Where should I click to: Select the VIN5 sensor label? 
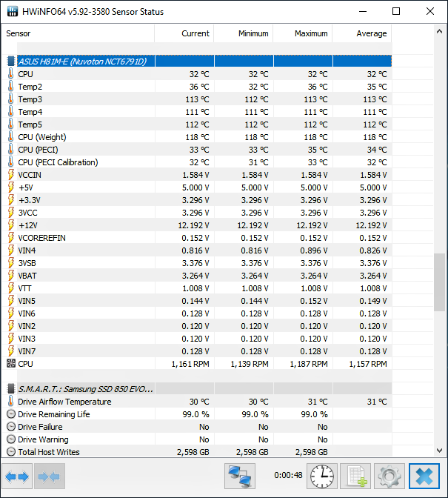(x=27, y=301)
